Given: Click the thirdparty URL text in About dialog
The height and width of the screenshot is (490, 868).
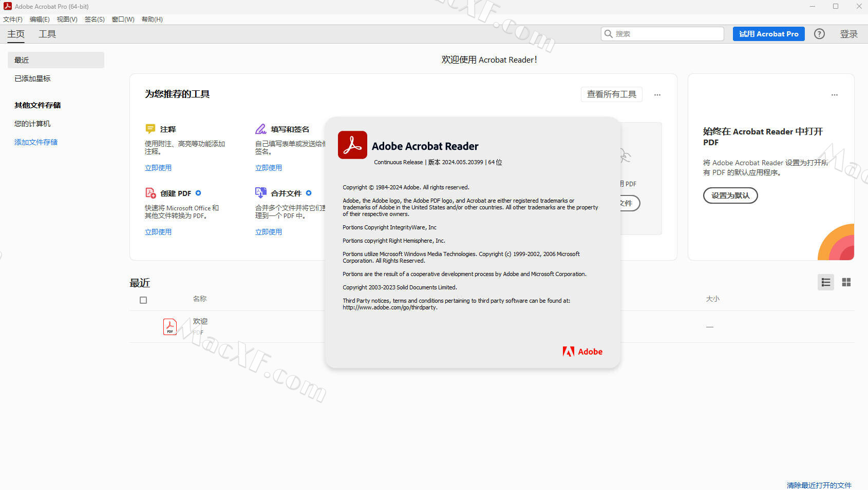Looking at the screenshot, I should 390,307.
